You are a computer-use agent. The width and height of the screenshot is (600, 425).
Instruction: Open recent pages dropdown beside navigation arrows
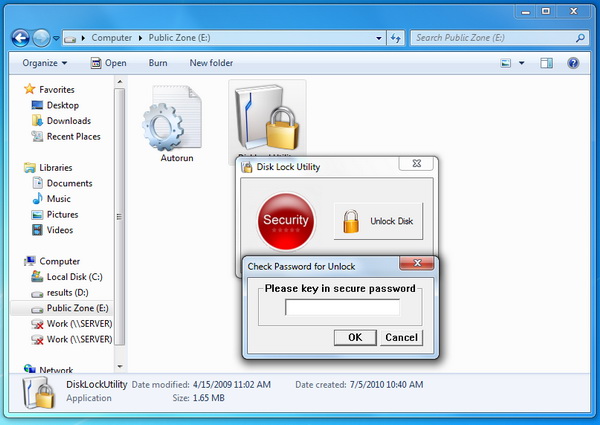(x=56, y=38)
